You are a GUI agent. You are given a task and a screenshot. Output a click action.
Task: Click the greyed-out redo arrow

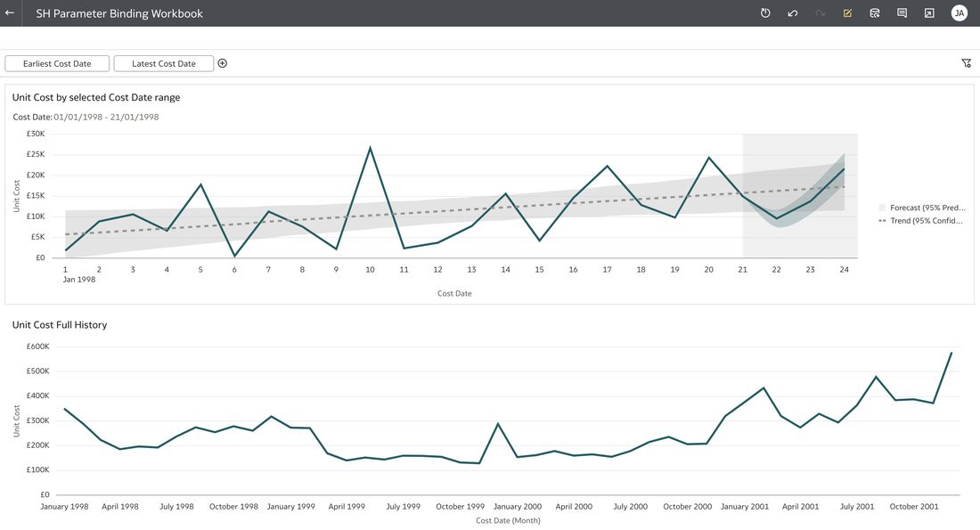coord(820,13)
